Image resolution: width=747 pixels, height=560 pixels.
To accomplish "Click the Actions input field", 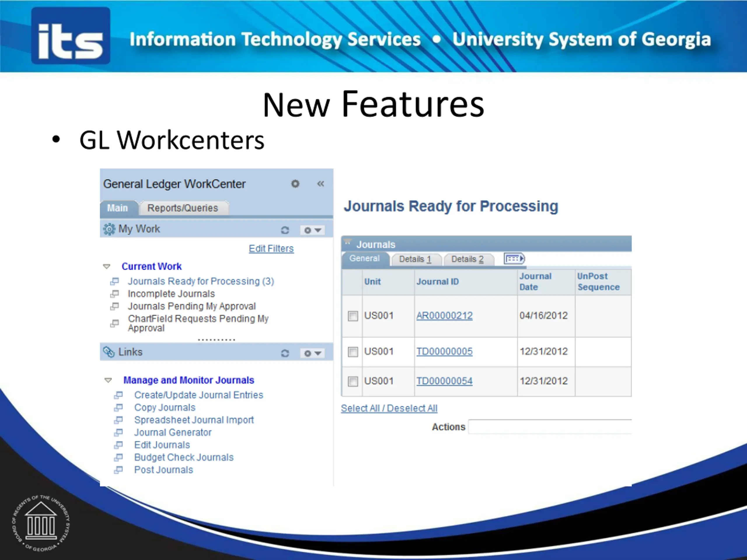I will point(550,427).
